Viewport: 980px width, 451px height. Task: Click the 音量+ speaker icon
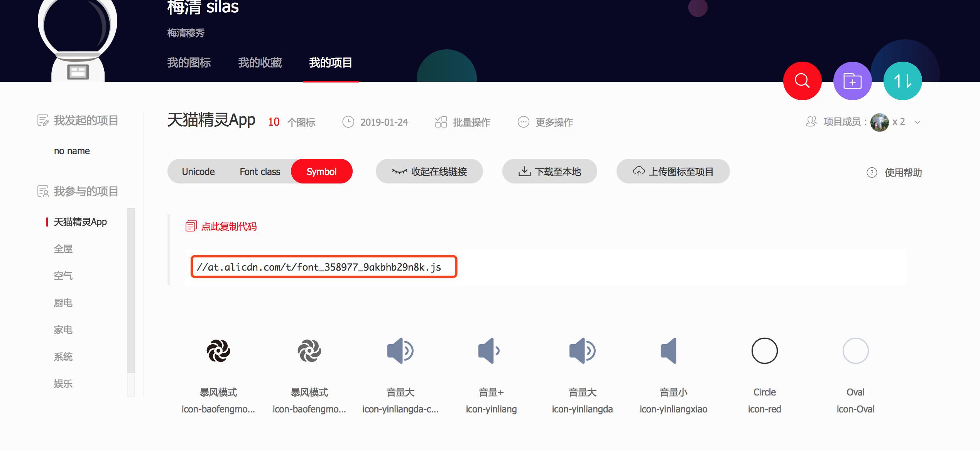(x=489, y=351)
